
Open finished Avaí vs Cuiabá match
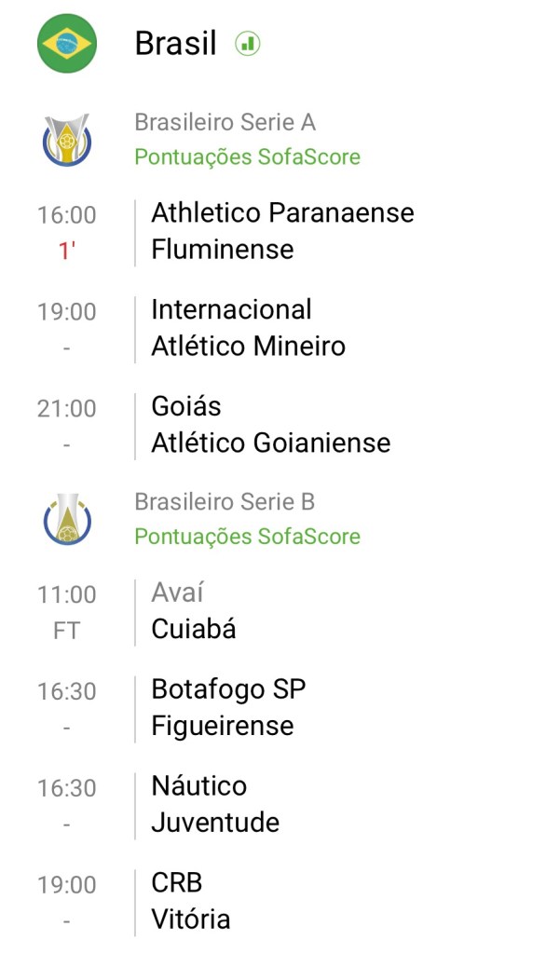point(194,611)
